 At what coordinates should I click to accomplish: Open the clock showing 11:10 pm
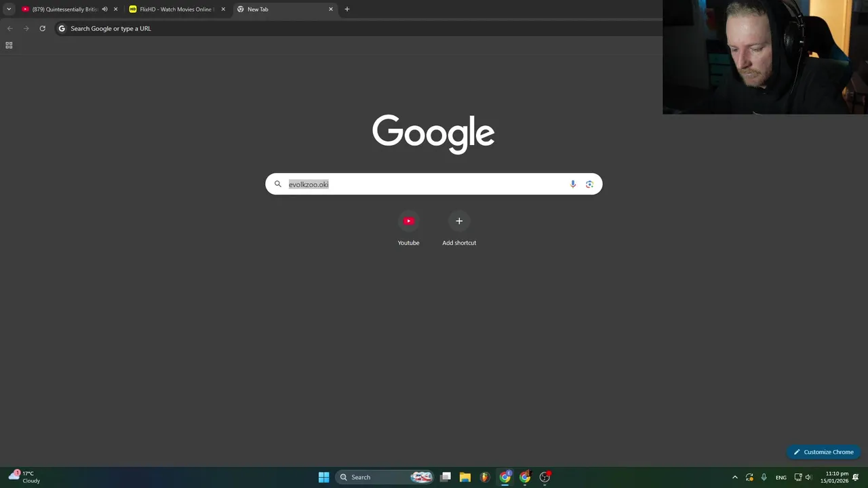click(834, 477)
